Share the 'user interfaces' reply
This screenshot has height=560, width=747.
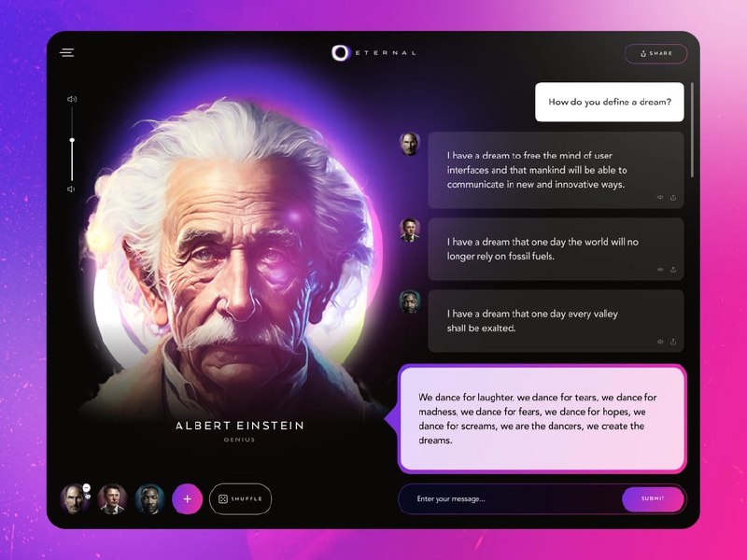[x=673, y=197]
